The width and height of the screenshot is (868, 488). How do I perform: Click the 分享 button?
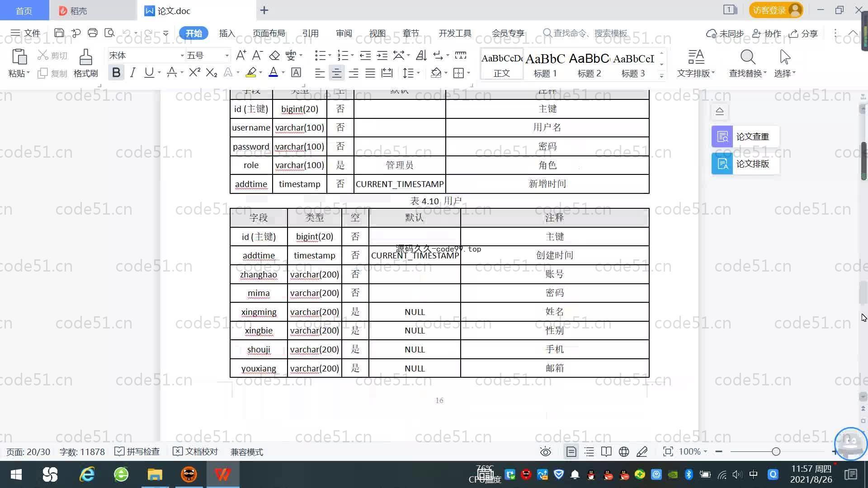803,33
